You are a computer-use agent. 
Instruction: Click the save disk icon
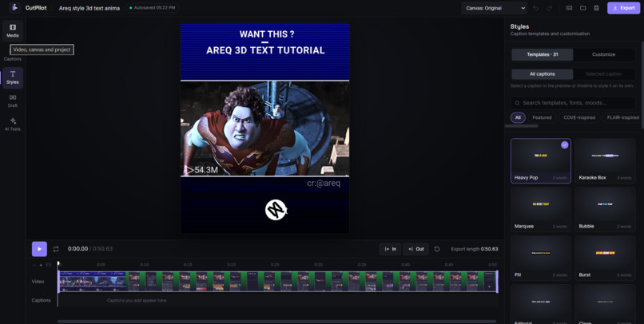coord(596,8)
